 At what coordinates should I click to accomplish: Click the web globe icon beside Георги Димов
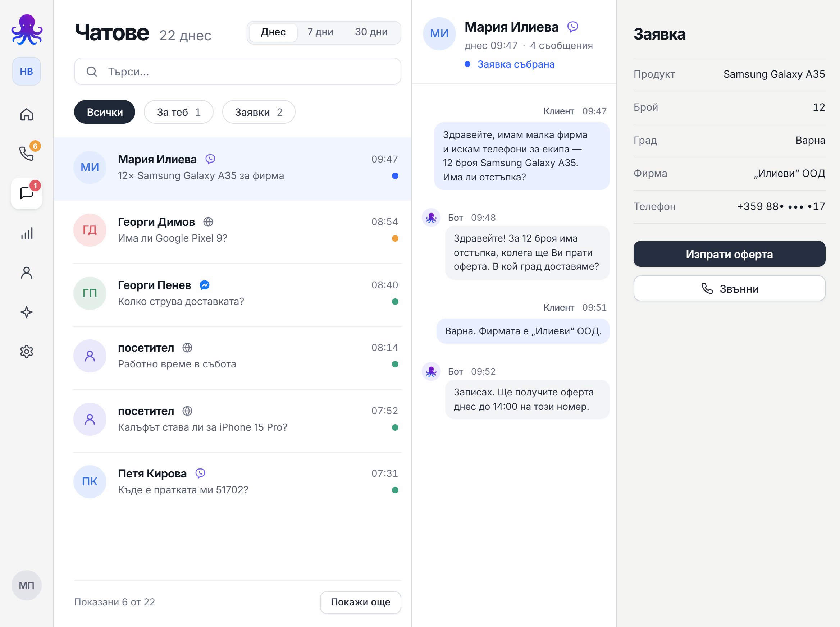(208, 222)
